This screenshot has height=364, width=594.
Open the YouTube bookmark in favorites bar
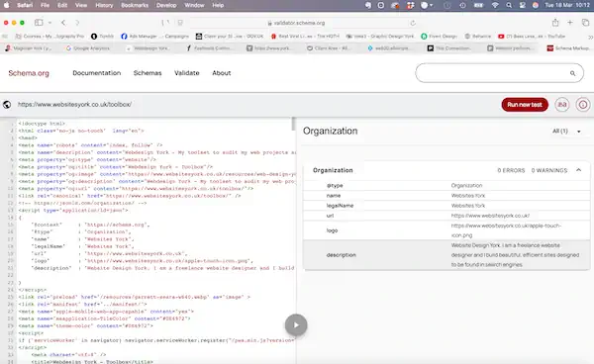pos(531,37)
